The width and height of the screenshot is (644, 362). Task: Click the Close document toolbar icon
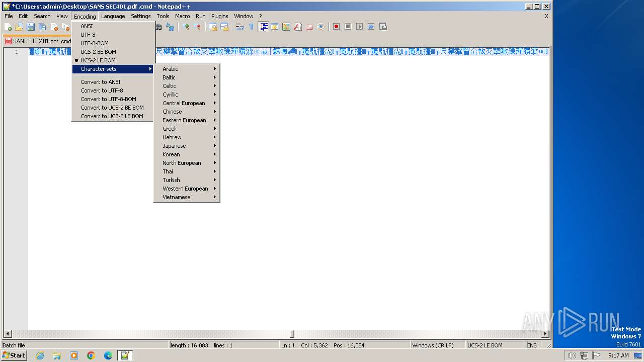click(54, 27)
